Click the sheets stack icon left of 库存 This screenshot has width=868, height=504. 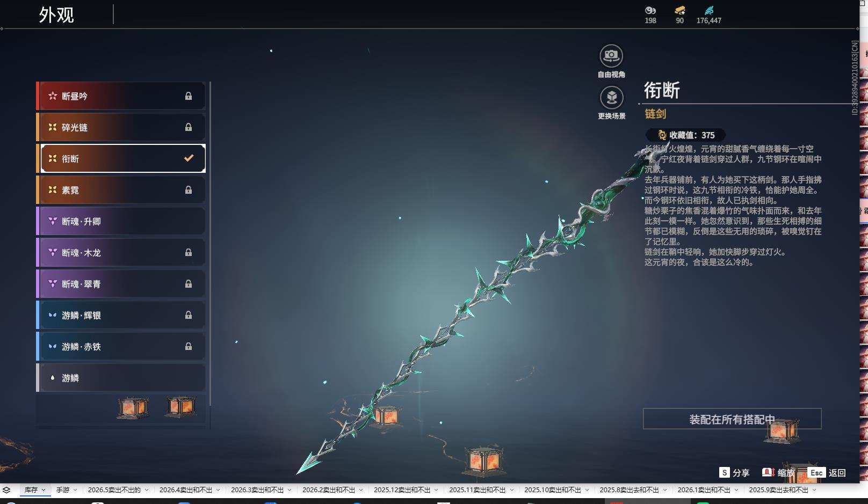(x=6, y=490)
